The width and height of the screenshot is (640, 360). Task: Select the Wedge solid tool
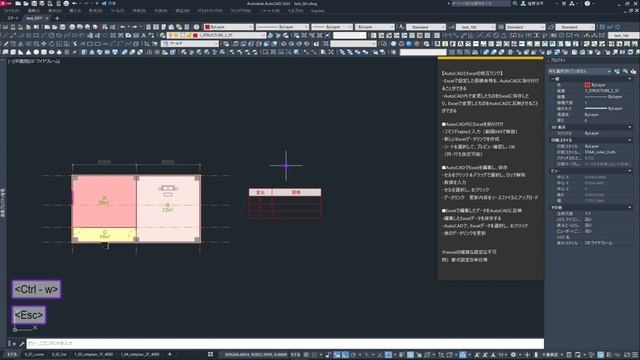pos(20,52)
